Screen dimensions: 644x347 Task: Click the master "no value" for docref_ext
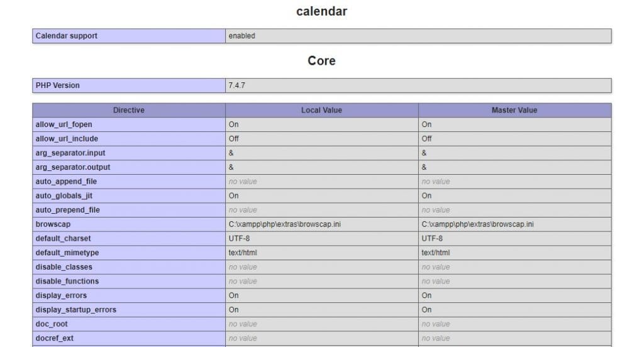[x=436, y=338]
